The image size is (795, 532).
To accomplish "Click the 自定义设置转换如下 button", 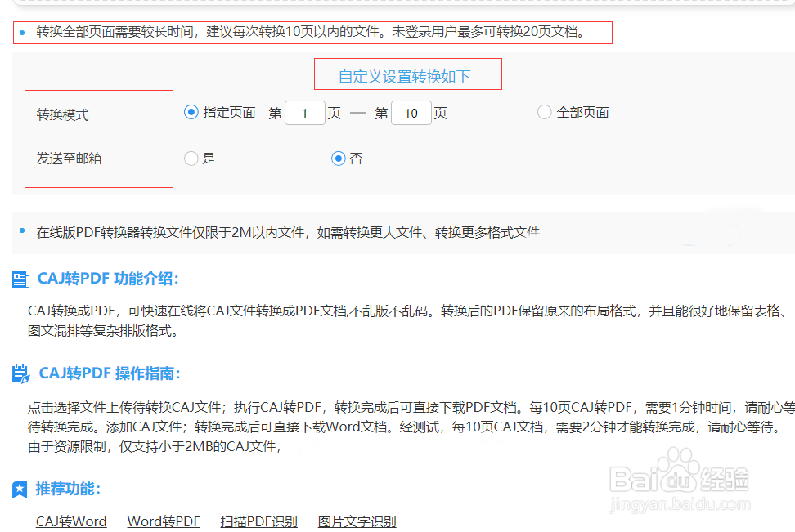I will coord(408,74).
